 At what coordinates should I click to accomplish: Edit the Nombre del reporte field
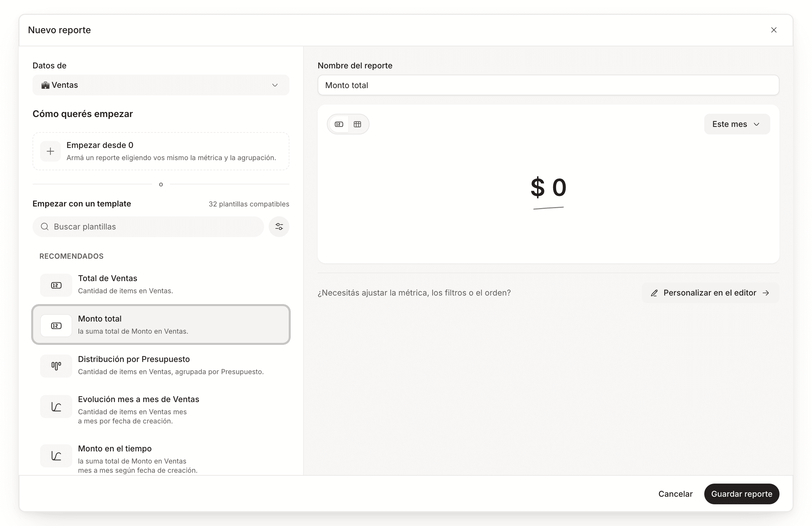pyautogui.click(x=548, y=85)
